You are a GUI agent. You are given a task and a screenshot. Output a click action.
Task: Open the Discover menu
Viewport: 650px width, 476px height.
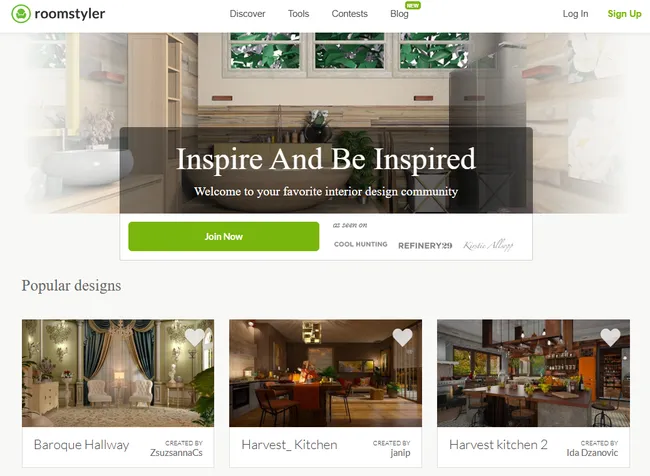(247, 14)
